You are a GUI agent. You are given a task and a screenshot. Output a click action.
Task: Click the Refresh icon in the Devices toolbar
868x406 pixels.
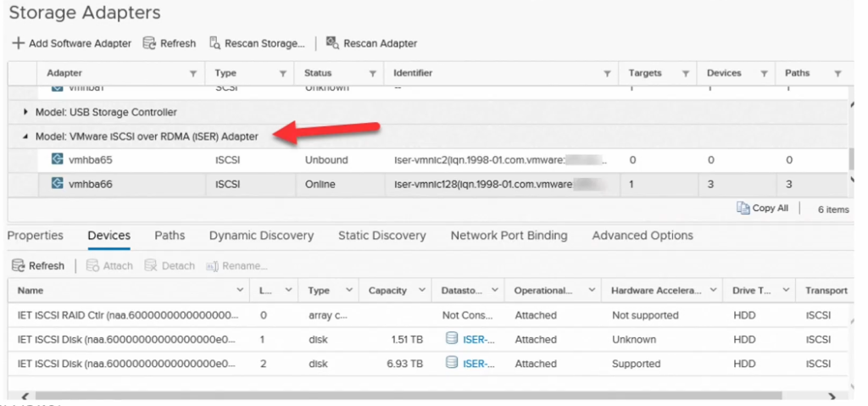pos(19,266)
